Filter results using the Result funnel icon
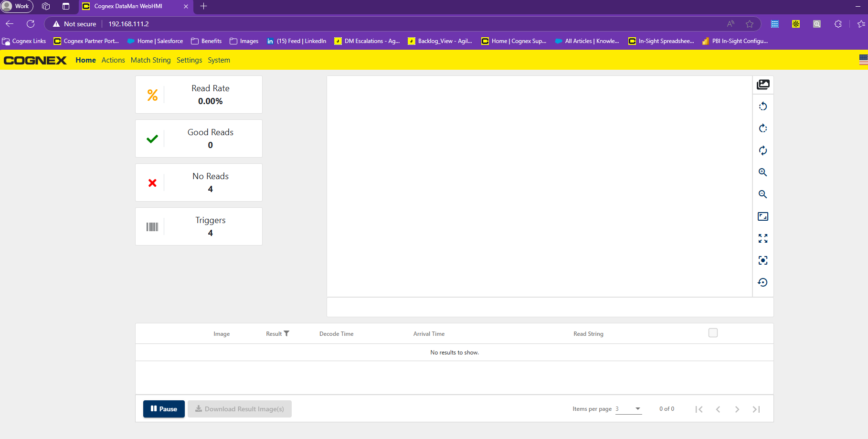This screenshot has width=868, height=439. point(286,333)
